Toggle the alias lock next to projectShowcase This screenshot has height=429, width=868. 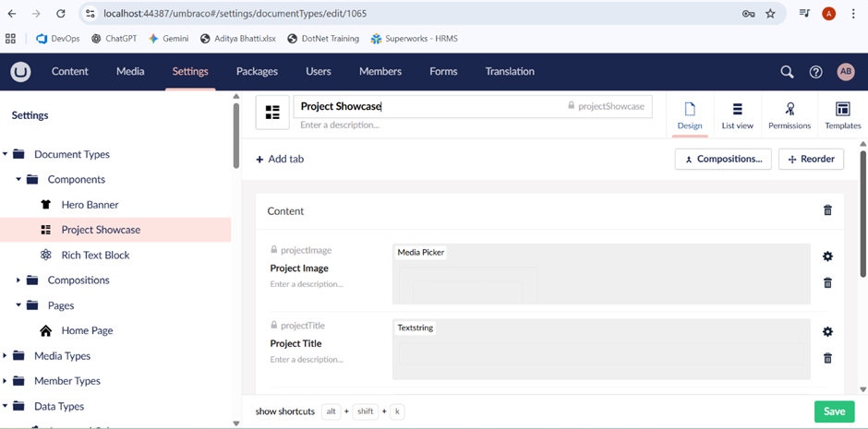click(x=572, y=106)
